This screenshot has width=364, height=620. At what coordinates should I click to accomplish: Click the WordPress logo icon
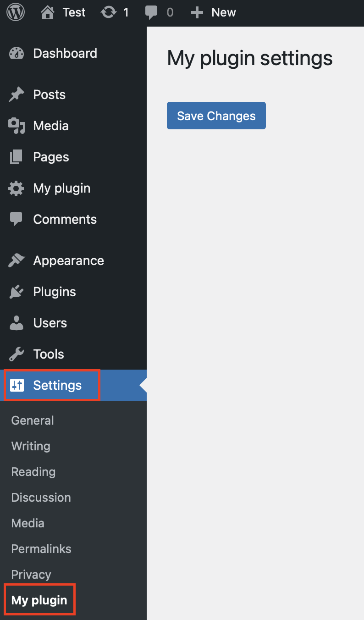[x=16, y=12]
